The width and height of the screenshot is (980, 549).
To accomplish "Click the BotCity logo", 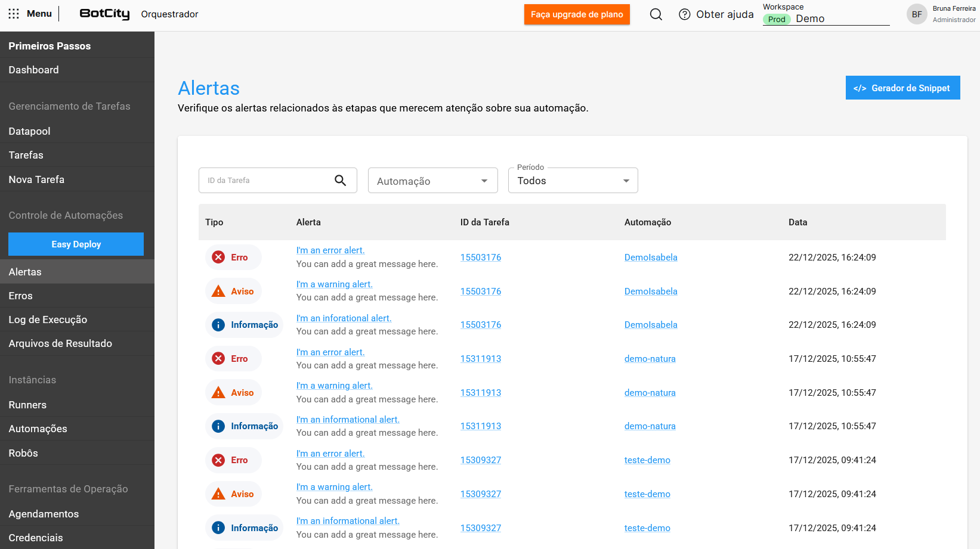I will click(x=104, y=14).
